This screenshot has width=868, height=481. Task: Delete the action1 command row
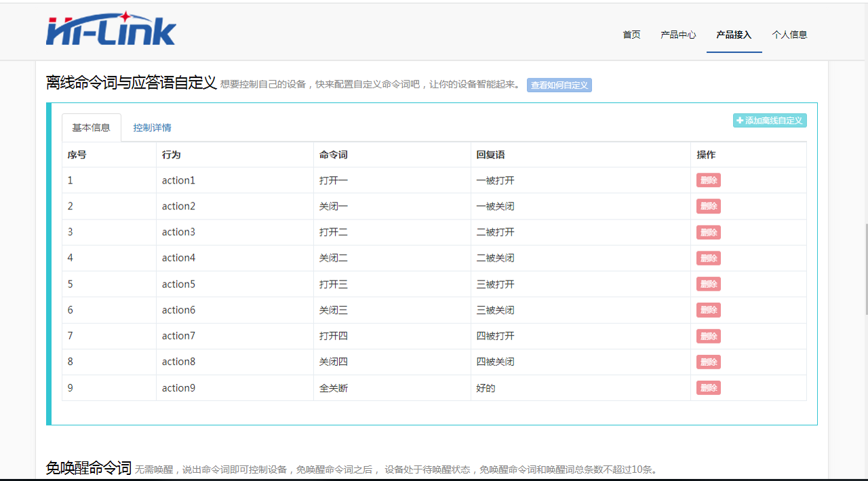[x=708, y=180]
